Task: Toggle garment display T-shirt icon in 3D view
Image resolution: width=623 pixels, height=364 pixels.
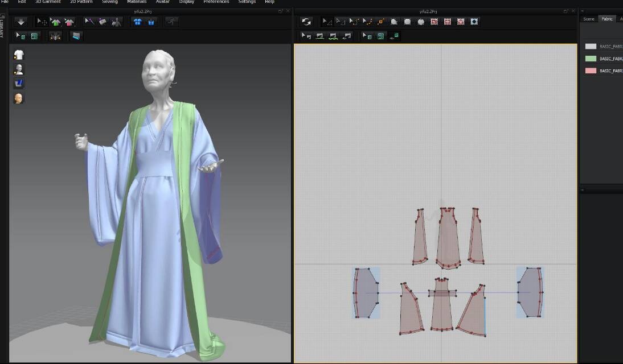Action: (x=19, y=55)
